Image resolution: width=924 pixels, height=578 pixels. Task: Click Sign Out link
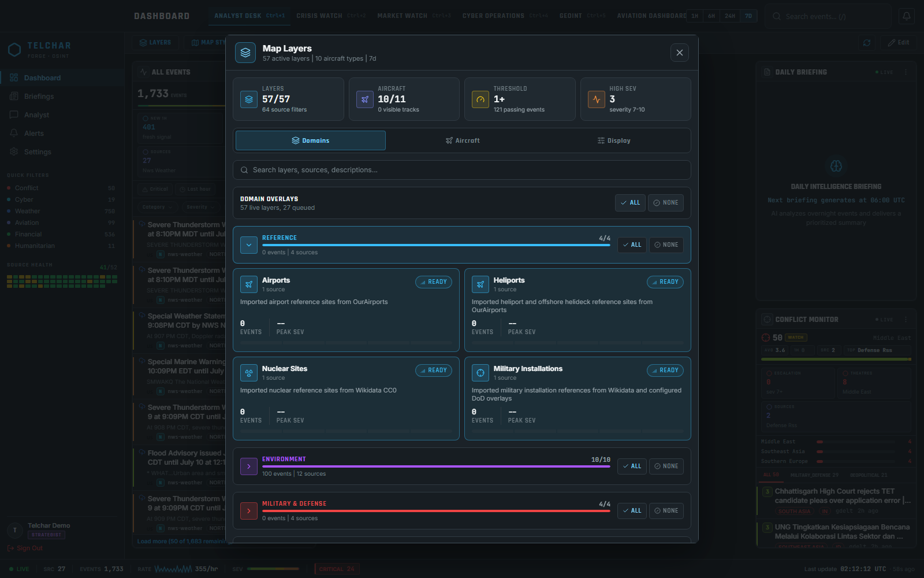coord(25,548)
